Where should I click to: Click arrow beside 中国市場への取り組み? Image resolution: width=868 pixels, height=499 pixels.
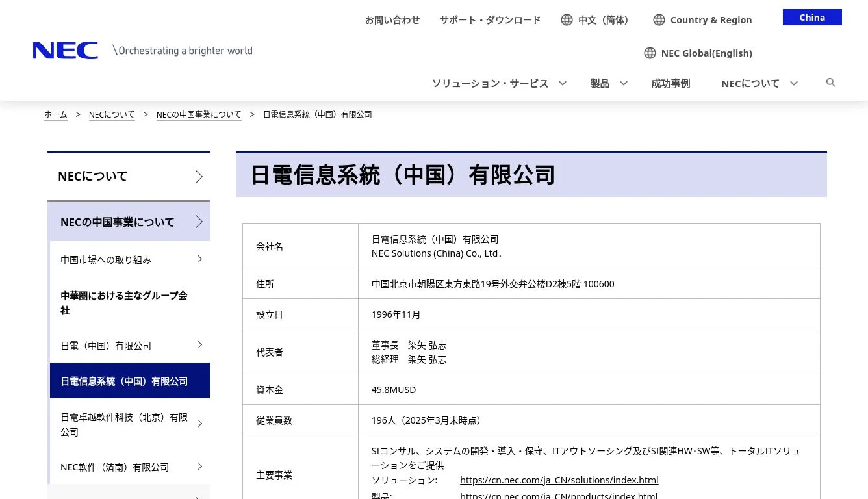pyautogui.click(x=199, y=259)
